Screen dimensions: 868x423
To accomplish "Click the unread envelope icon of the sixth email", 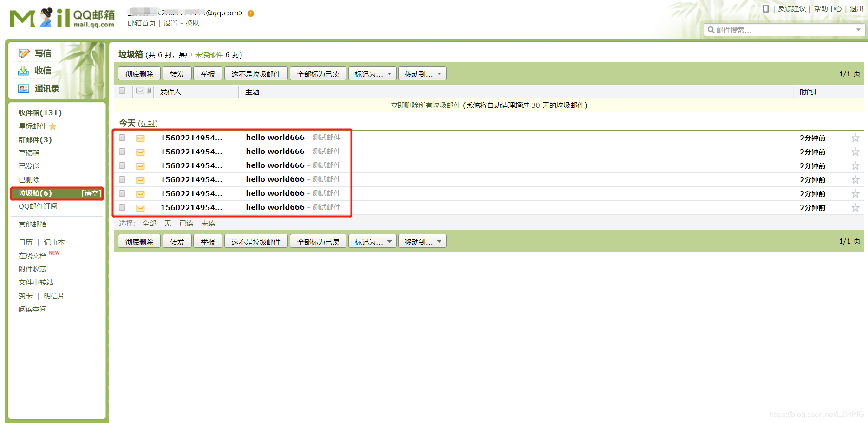I will (140, 208).
